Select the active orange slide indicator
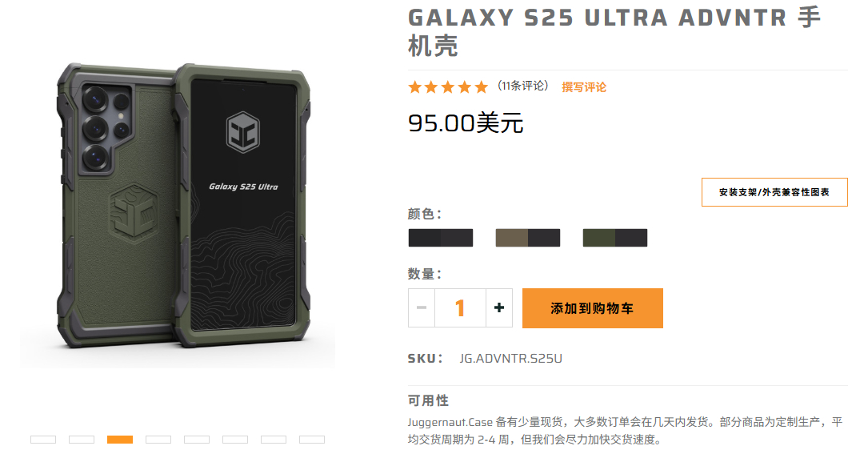Screen dimensions: 868x458 [120, 440]
